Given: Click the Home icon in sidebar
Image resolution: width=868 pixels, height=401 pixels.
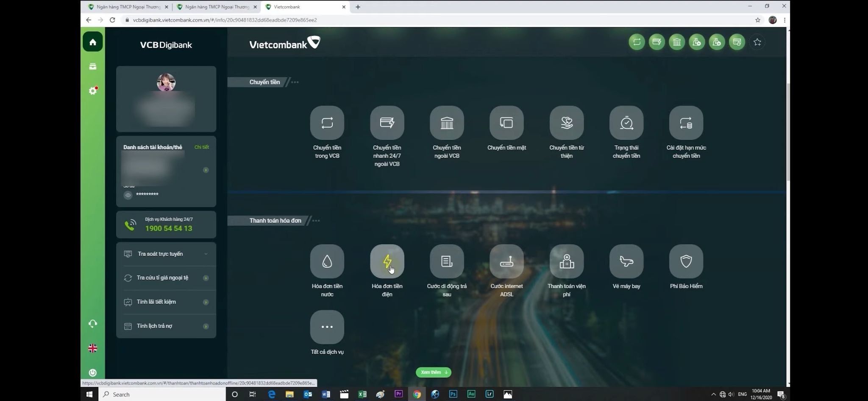Looking at the screenshot, I should (93, 42).
